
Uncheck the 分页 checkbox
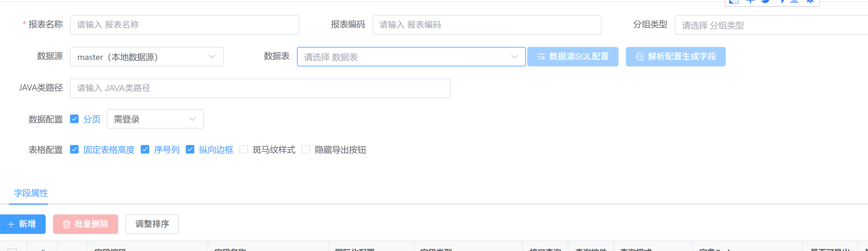tap(75, 119)
